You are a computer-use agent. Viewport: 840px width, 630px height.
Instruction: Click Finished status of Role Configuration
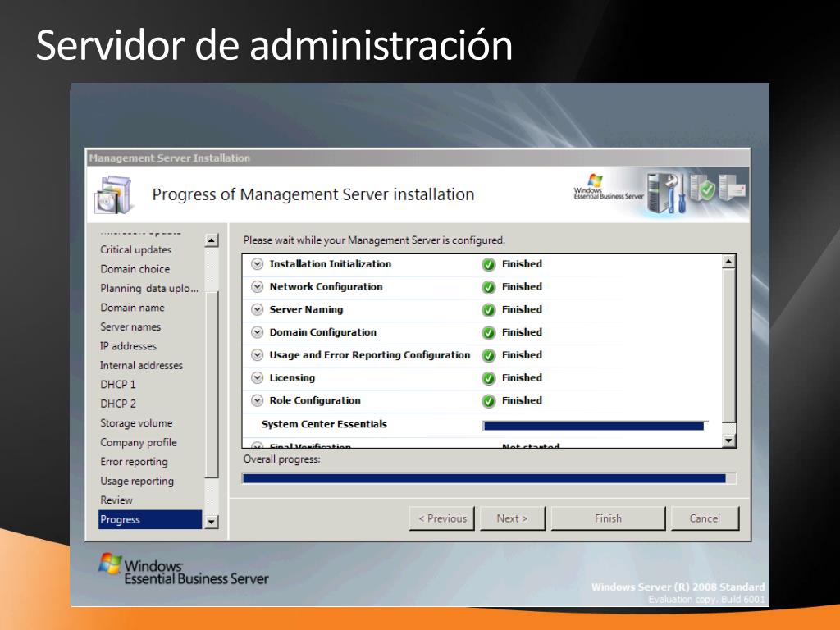[522, 400]
